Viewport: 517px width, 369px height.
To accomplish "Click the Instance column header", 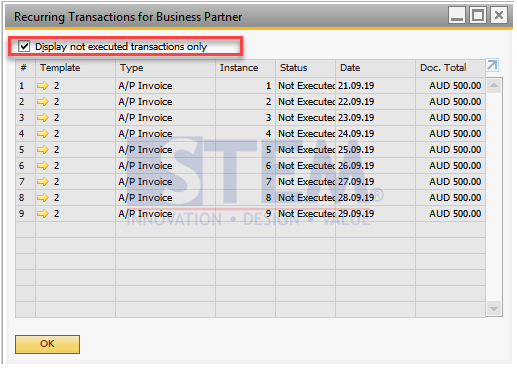I will point(245,68).
